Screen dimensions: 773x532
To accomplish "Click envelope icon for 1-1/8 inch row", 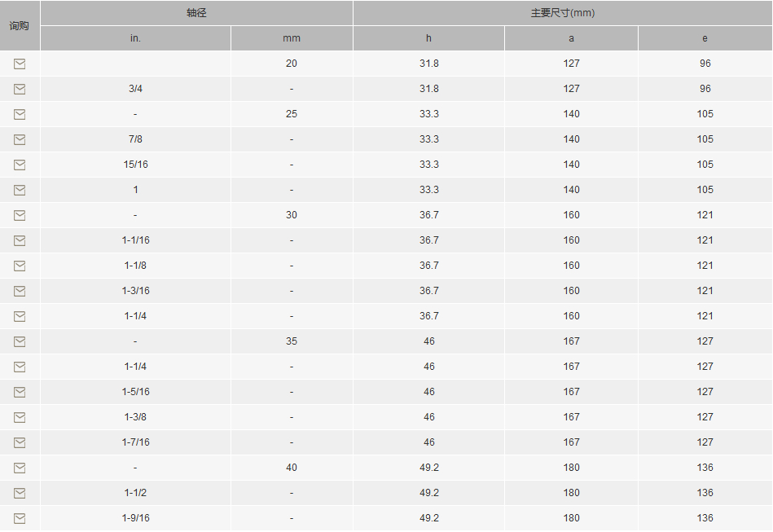I will (20, 266).
